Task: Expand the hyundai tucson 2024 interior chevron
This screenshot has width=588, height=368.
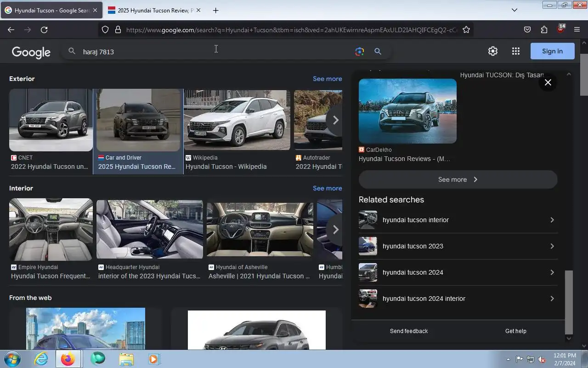Action: click(x=552, y=299)
